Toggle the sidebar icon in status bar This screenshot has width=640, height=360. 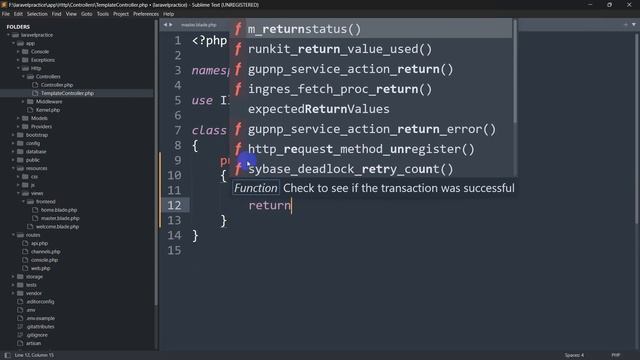click(x=7, y=355)
